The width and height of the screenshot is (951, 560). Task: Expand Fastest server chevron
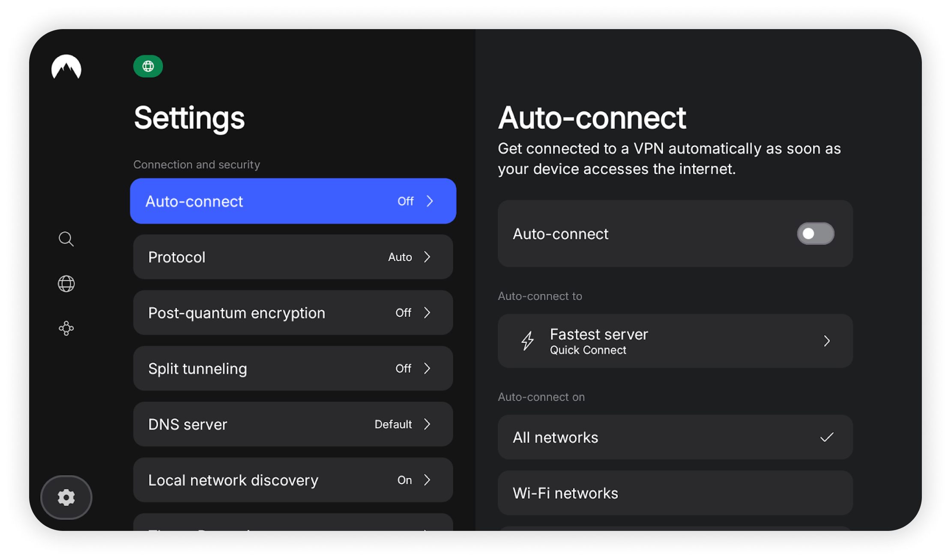(826, 341)
